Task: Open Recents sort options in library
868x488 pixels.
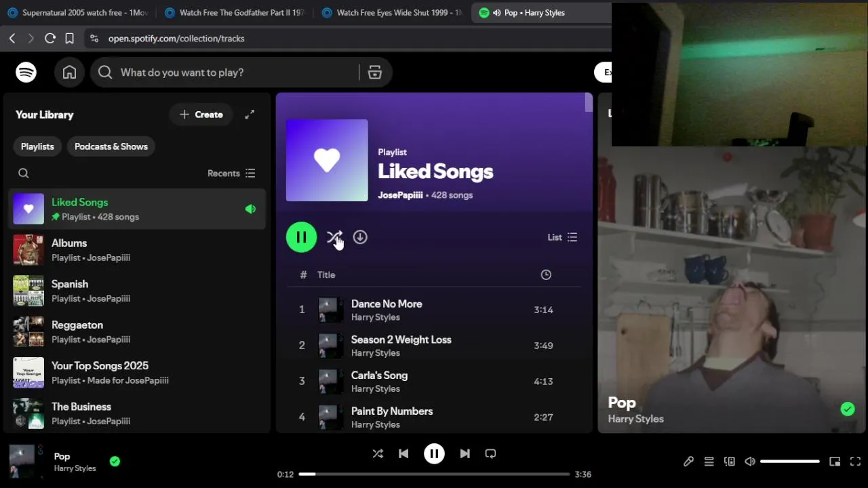Action: [x=231, y=174]
